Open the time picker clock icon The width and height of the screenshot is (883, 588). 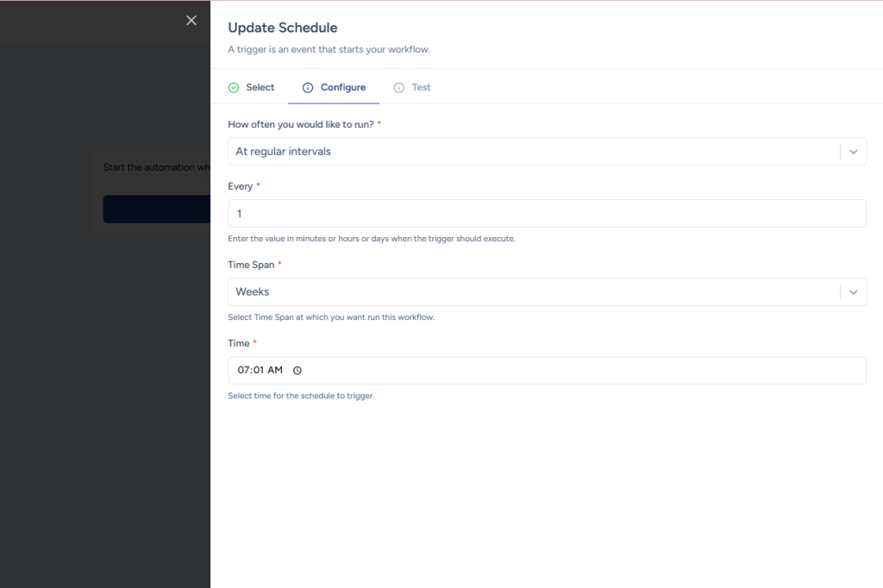(x=297, y=371)
